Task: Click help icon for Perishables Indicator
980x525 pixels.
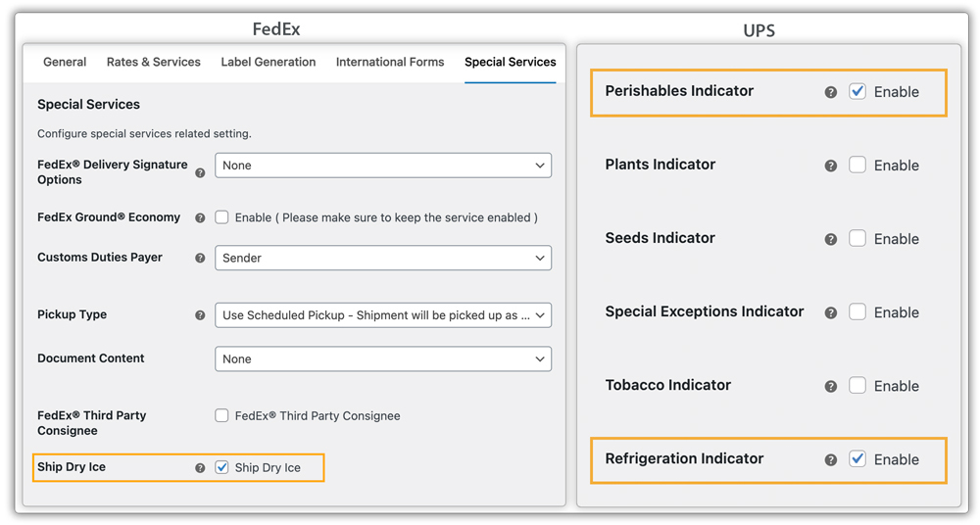Action: pyautogui.click(x=831, y=92)
